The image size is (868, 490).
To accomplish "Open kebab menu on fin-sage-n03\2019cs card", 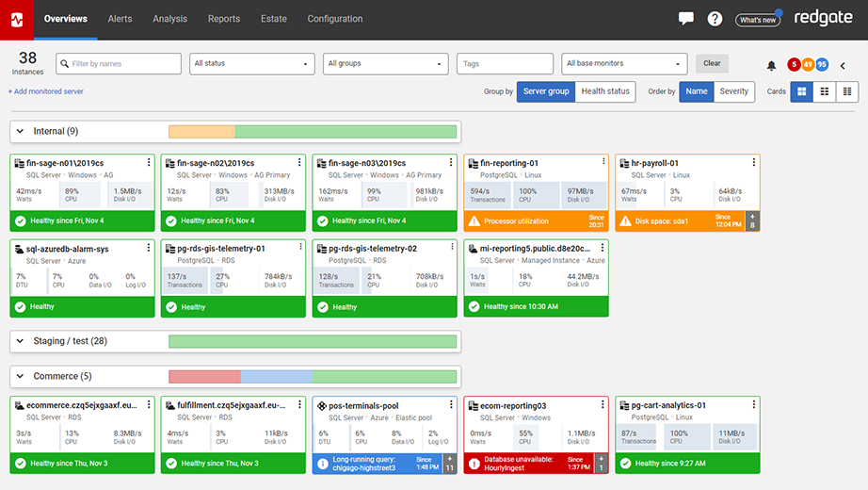I will (451, 162).
